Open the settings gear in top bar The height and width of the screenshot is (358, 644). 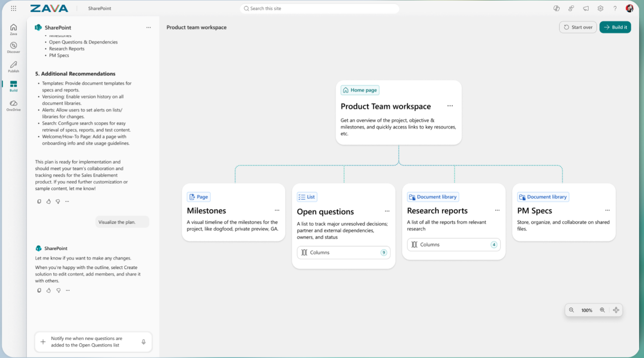(x=601, y=8)
